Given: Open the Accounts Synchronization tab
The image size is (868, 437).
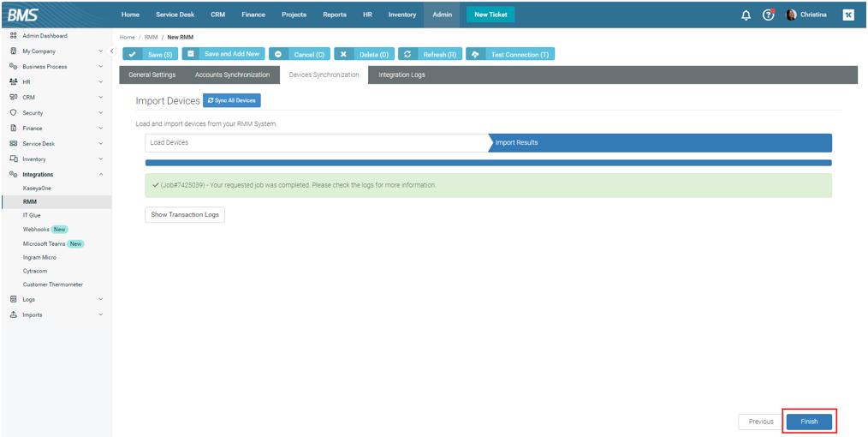Looking at the screenshot, I should 232,75.
